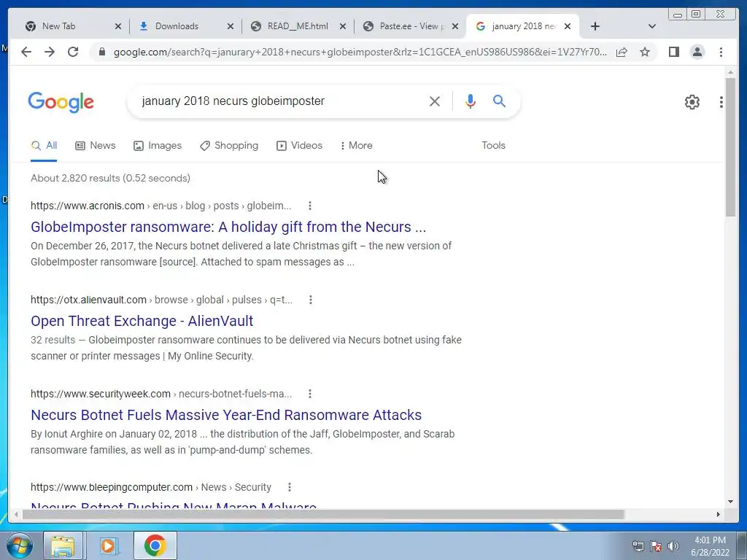Image resolution: width=747 pixels, height=560 pixels.
Task: Click the horizontal scrollbar thumb
Action: (x=323, y=514)
